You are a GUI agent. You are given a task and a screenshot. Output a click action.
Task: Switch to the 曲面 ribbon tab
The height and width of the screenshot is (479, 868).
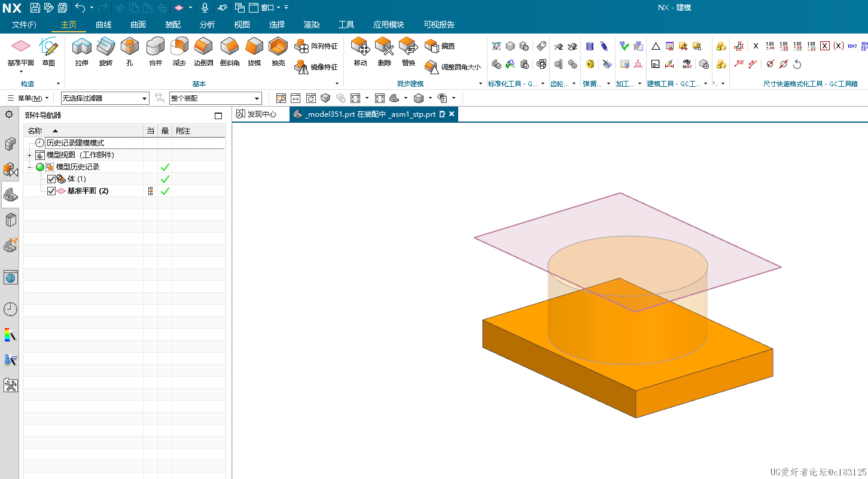(138, 25)
